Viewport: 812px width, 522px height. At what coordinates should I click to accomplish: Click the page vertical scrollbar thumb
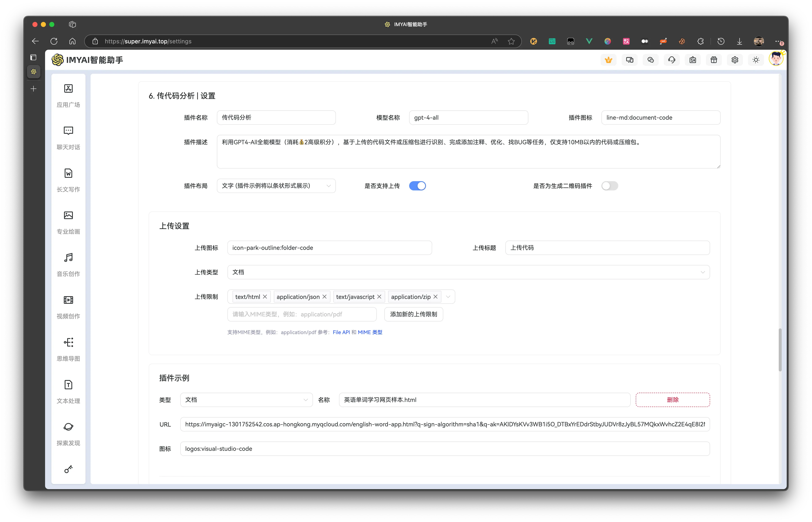780,349
